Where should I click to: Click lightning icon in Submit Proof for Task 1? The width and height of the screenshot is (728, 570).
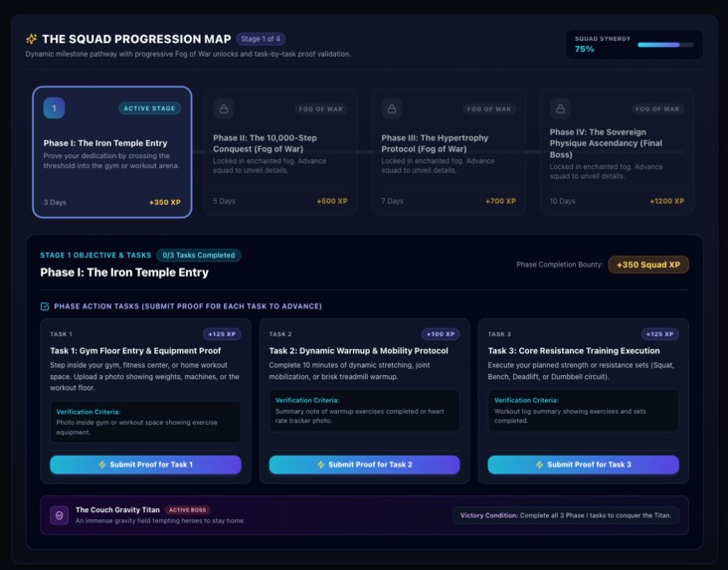click(102, 465)
